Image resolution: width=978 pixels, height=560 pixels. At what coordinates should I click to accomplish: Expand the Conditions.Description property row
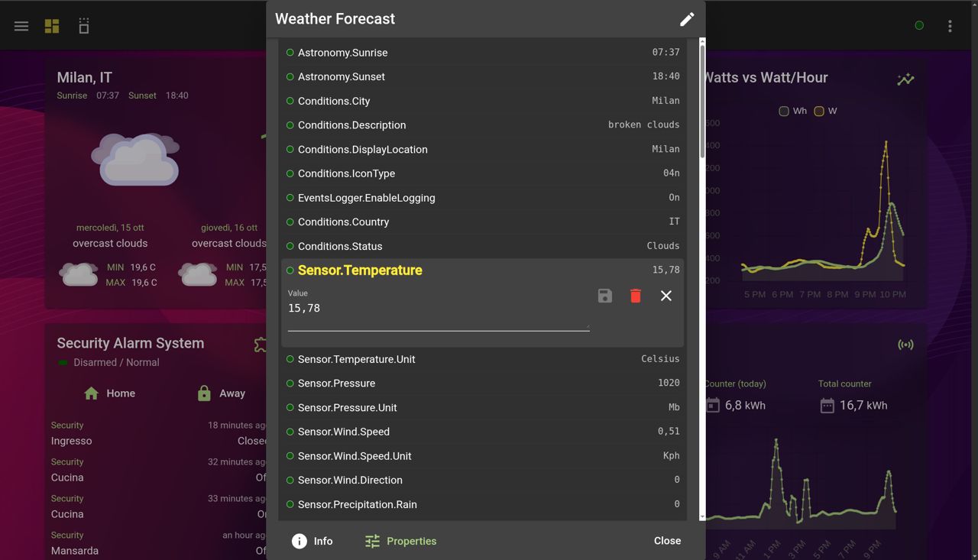pos(351,125)
